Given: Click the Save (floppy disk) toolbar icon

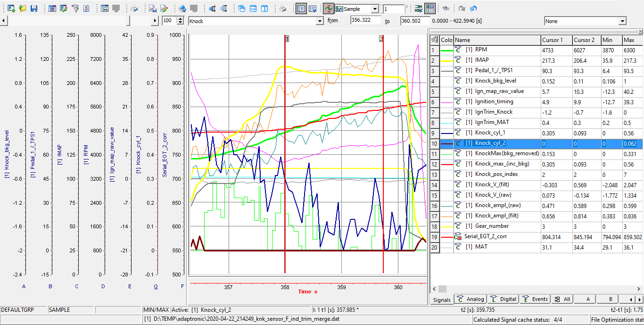Looking at the screenshot, I should [x=34, y=8].
